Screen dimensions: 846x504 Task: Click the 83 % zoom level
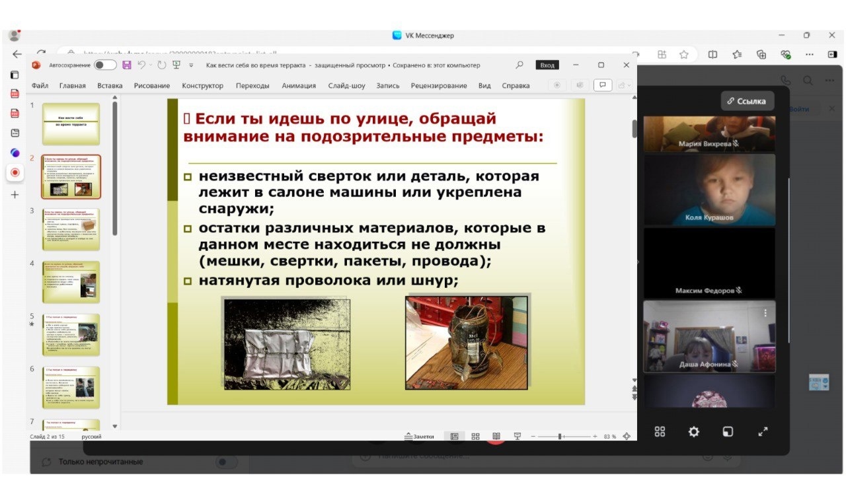coord(609,437)
